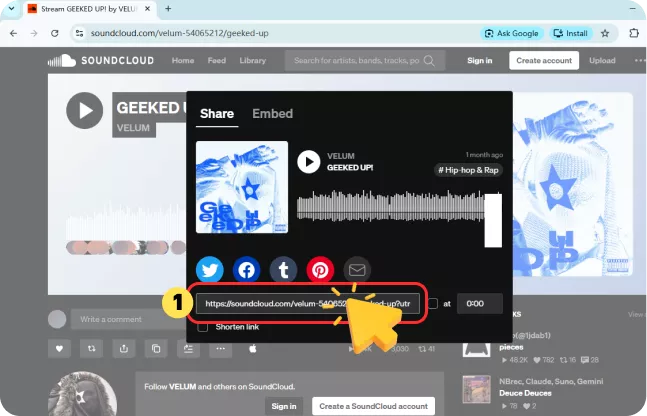Viewport: 647px width, 416px height.
Task: Click the address bar URL
Action: [x=179, y=33]
